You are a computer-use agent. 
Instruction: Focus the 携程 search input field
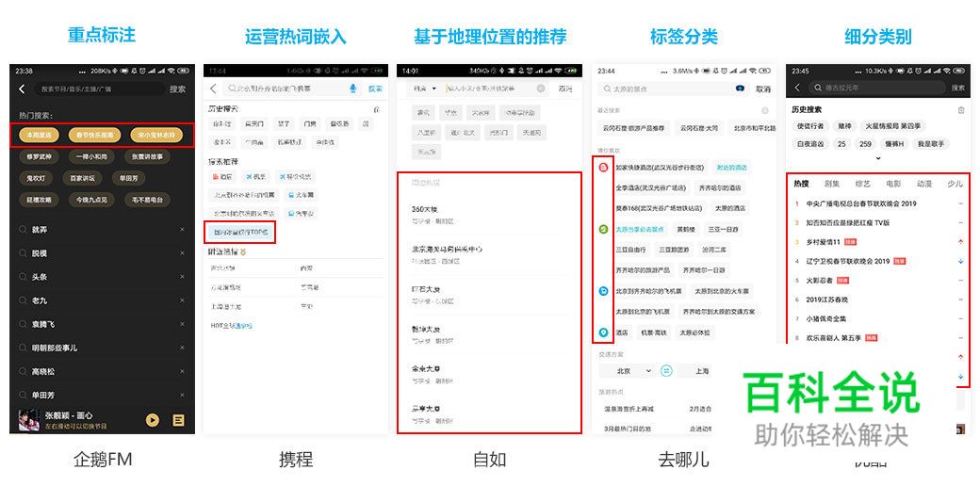pyautogui.click(x=291, y=89)
